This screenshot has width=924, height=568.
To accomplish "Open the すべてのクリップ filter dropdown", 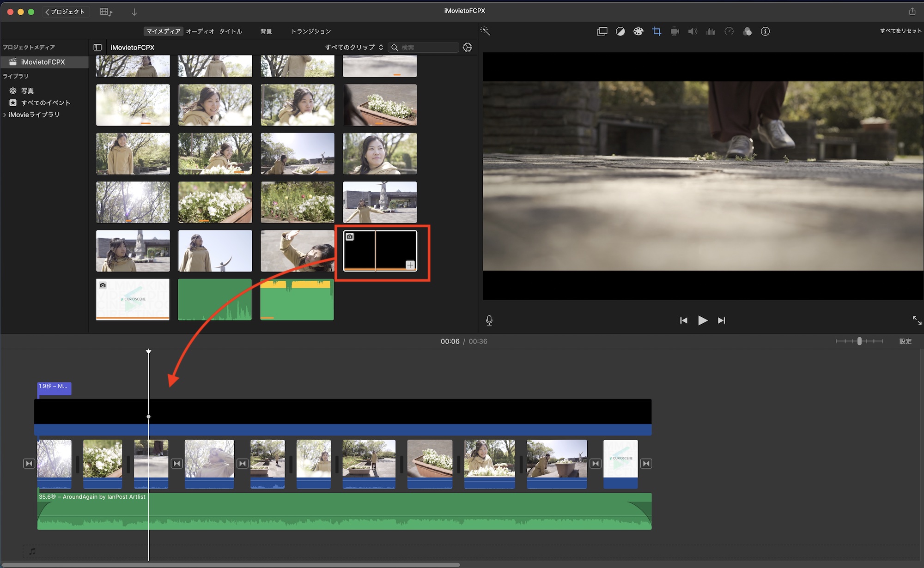I will 354,47.
